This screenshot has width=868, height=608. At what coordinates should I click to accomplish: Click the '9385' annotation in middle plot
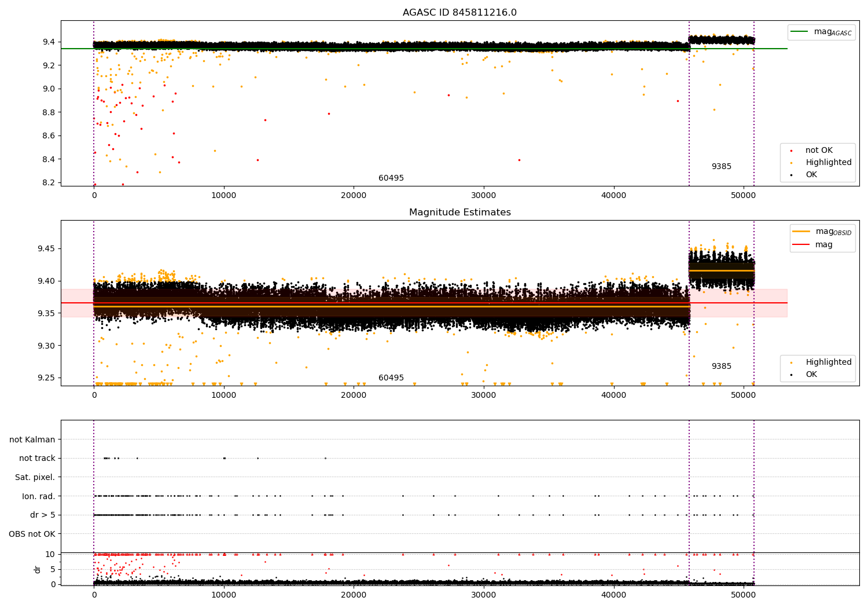(721, 367)
